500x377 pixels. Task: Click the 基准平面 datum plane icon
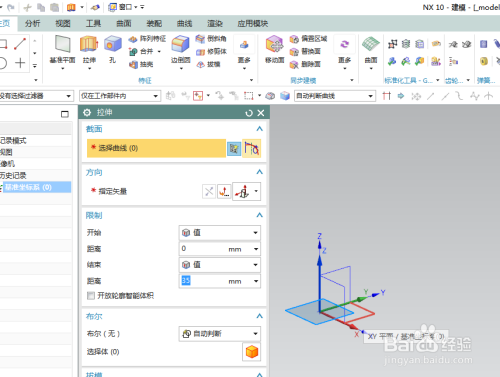[62, 44]
